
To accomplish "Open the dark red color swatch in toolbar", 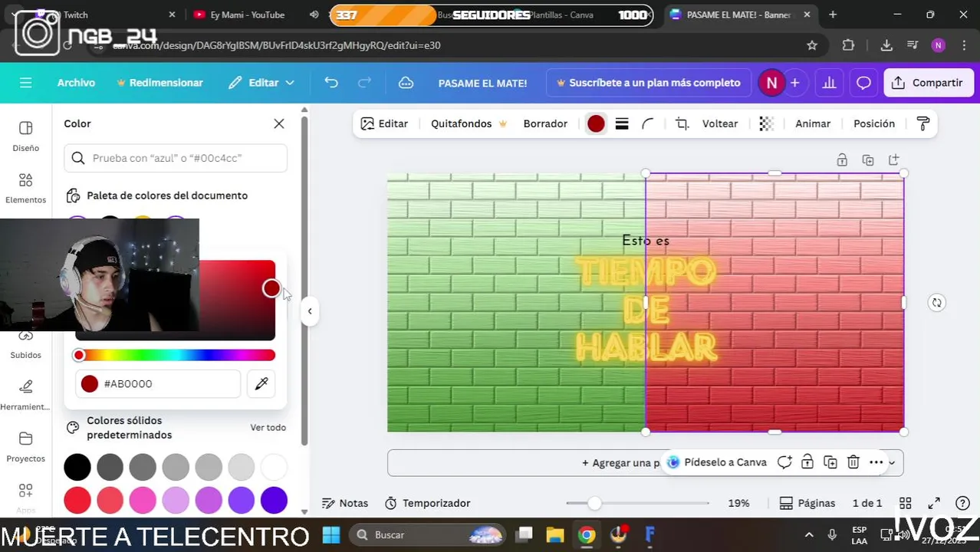I will point(596,123).
